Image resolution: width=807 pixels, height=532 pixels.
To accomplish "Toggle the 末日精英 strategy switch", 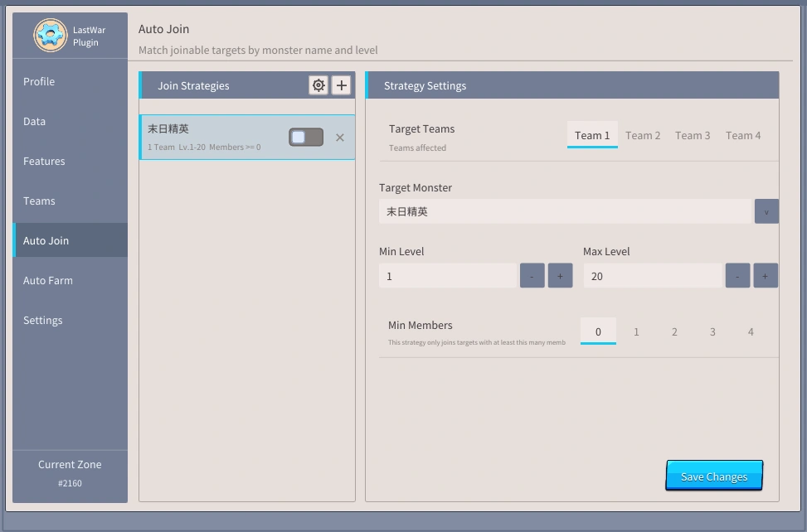I will (306, 138).
